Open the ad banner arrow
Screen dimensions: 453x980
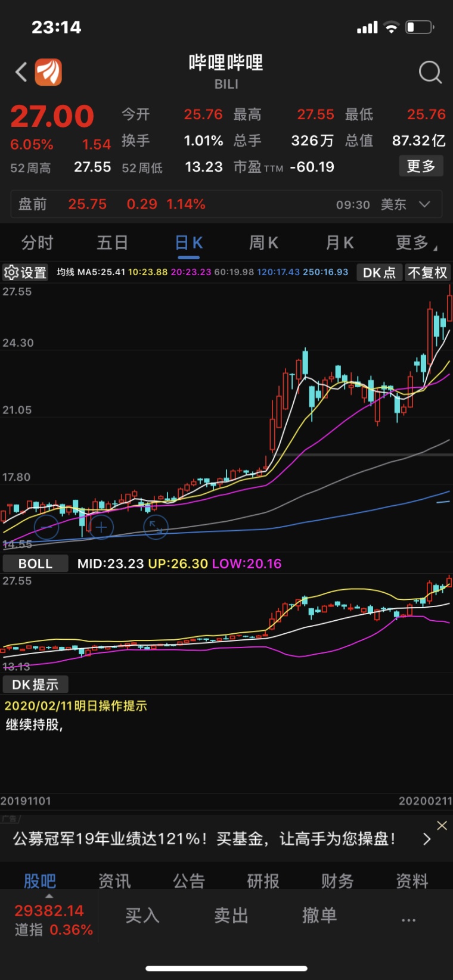coord(426,839)
